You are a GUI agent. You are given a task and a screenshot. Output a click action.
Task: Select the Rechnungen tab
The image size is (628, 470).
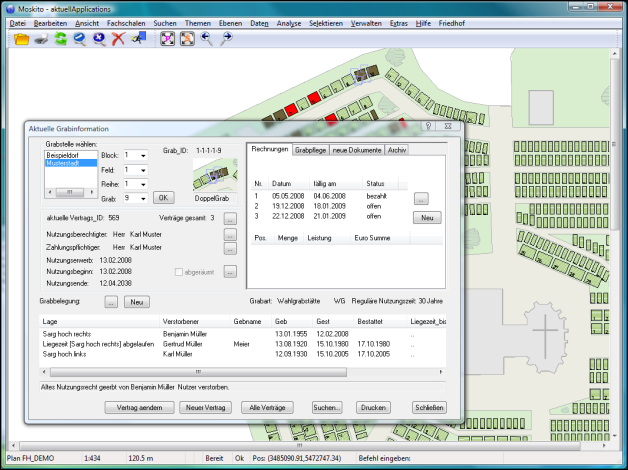(270, 149)
